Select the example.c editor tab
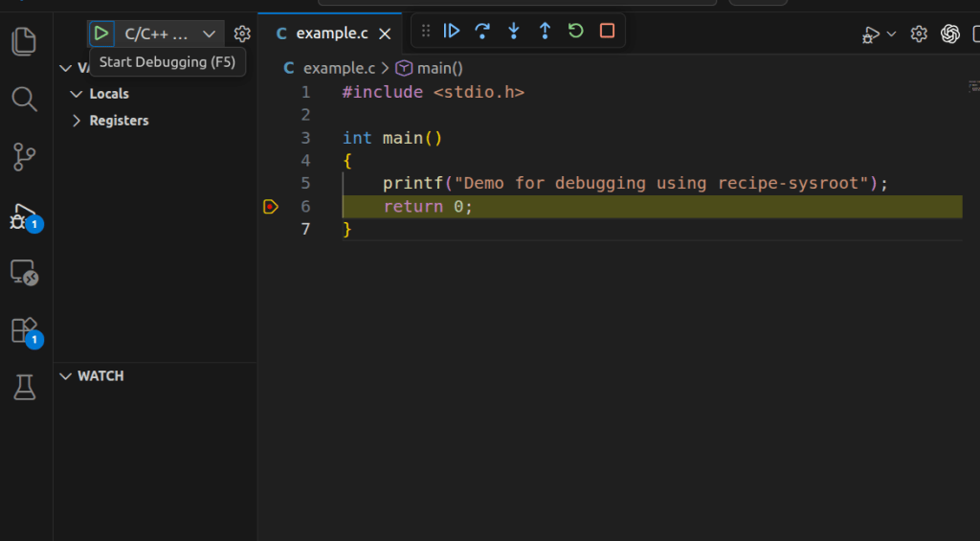This screenshot has width=980, height=541. (330, 34)
